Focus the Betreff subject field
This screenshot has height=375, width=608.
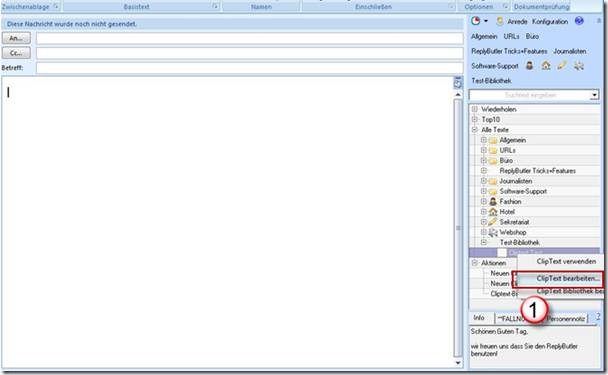(x=250, y=68)
